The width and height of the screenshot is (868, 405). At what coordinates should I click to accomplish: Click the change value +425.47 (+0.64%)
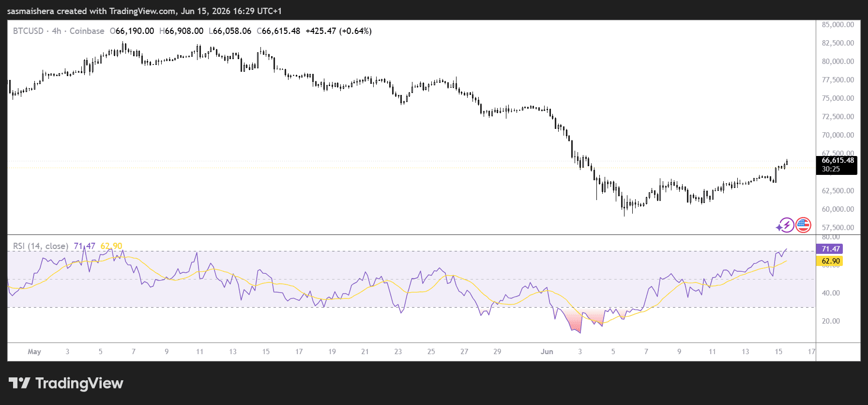pyautogui.click(x=338, y=31)
